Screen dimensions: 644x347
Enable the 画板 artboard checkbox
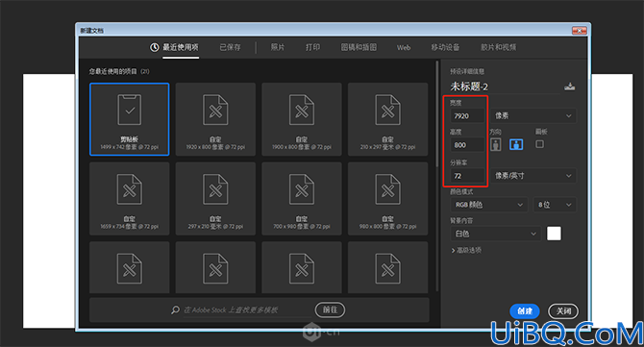tap(539, 144)
